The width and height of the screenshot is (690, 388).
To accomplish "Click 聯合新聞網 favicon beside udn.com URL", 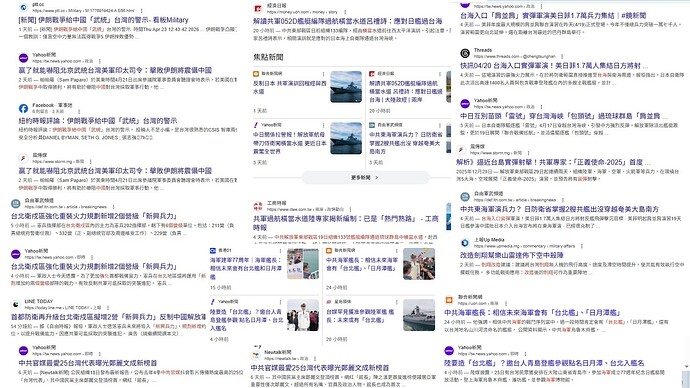I will 449,300.
